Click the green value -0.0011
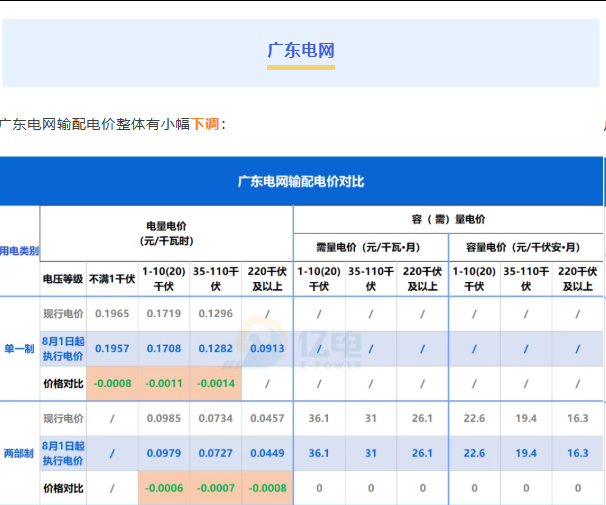 coord(164,384)
